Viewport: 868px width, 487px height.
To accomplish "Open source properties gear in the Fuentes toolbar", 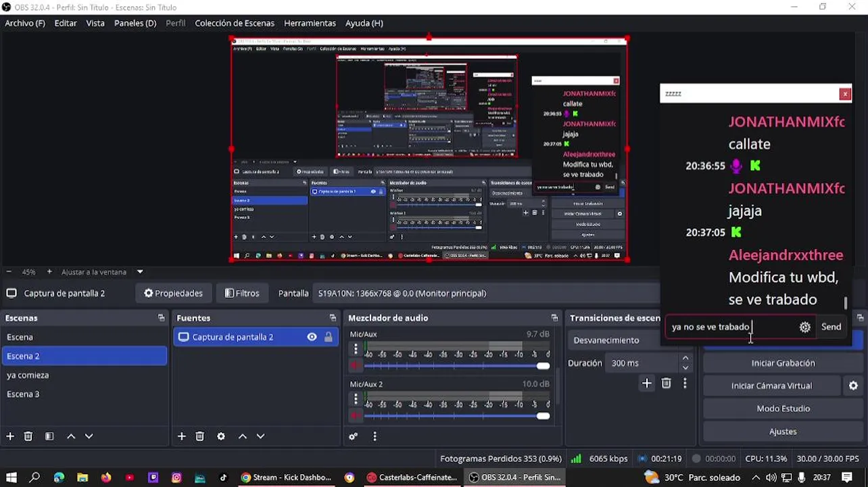I will pyautogui.click(x=221, y=436).
